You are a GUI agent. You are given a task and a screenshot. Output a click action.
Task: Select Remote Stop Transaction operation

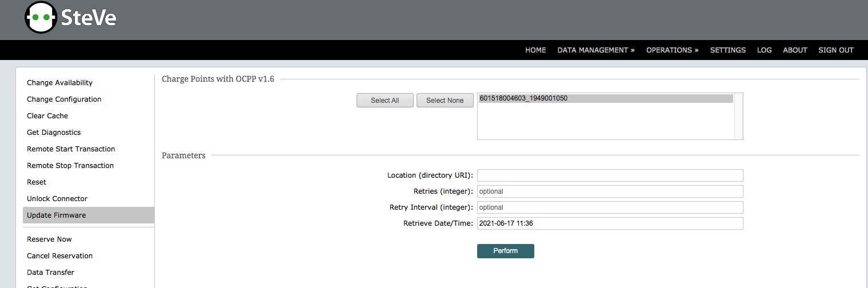point(89,166)
